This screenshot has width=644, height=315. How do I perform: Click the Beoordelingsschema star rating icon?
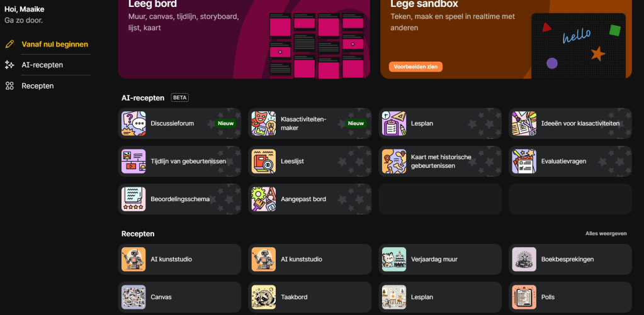point(133,199)
